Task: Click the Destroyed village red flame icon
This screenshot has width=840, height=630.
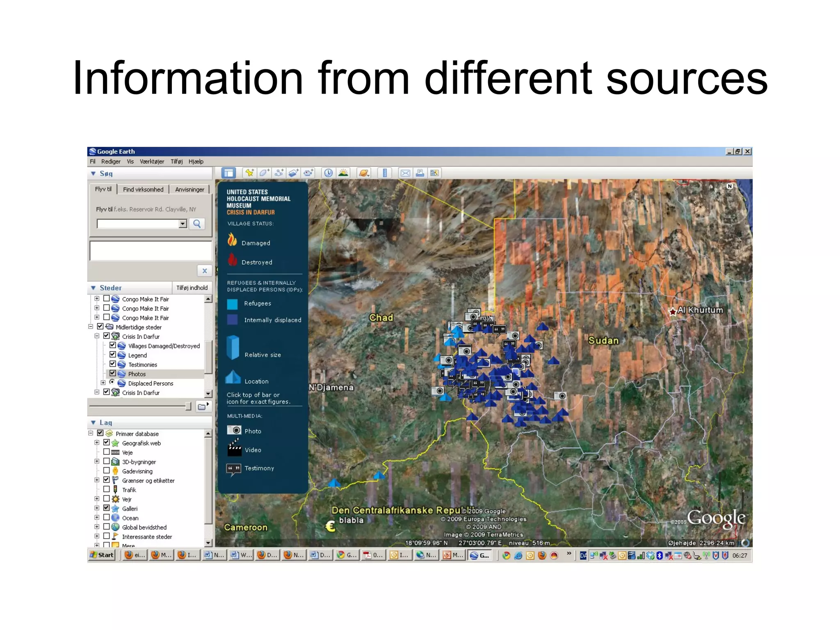Action: (x=233, y=260)
